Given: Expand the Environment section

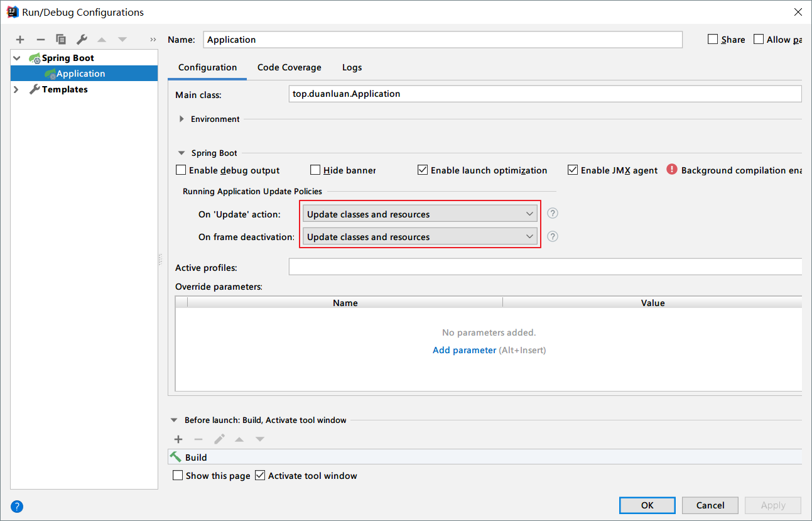Looking at the screenshot, I should 181,119.
